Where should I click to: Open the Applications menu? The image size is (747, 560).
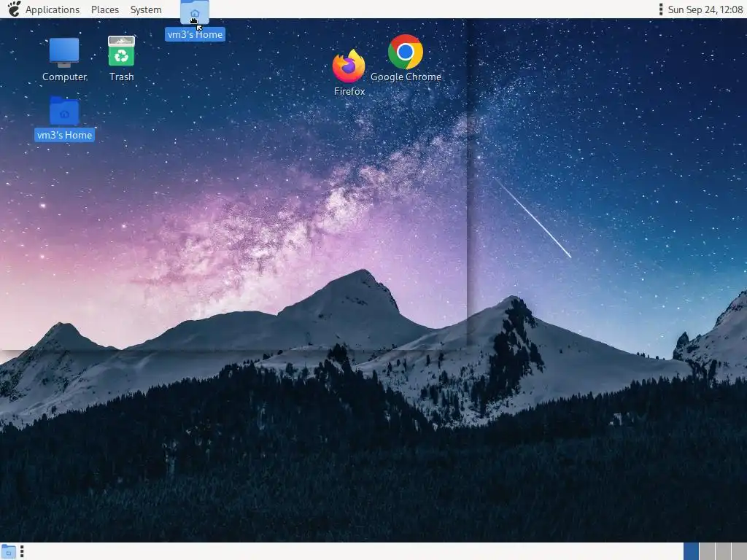(x=53, y=9)
